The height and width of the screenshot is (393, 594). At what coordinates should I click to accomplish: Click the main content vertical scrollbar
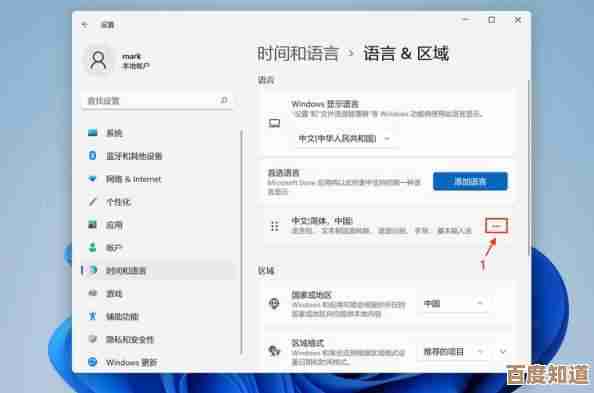pos(528,169)
